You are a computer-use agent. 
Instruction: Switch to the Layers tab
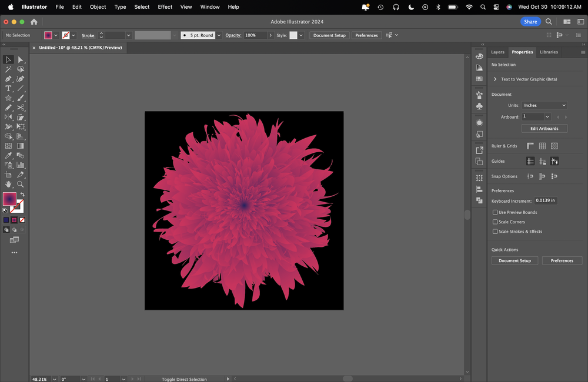[497, 52]
